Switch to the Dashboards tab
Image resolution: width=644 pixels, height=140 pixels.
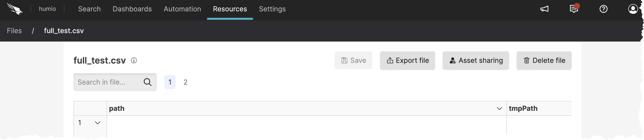(132, 9)
